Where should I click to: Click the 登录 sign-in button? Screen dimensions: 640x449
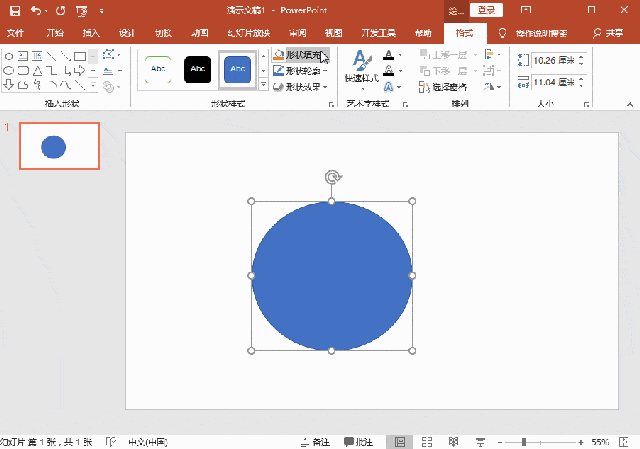click(486, 10)
